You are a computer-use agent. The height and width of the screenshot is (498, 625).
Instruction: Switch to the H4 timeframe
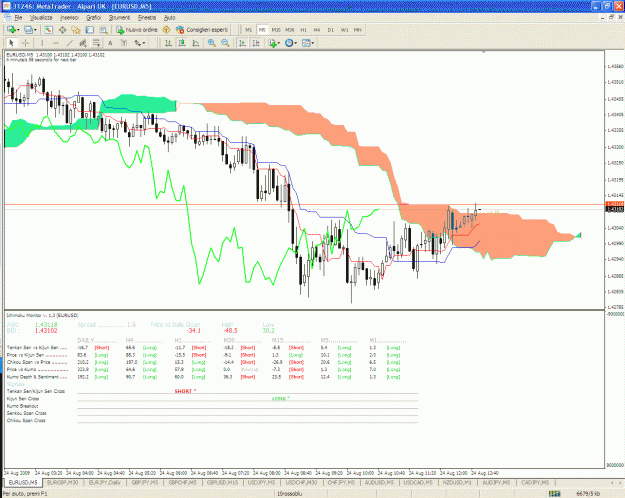(317, 30)
